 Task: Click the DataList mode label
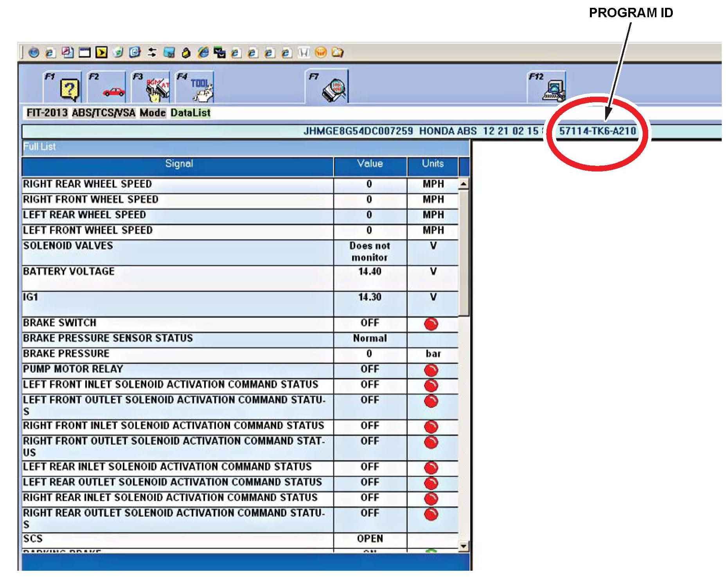[x=191, y=113]
